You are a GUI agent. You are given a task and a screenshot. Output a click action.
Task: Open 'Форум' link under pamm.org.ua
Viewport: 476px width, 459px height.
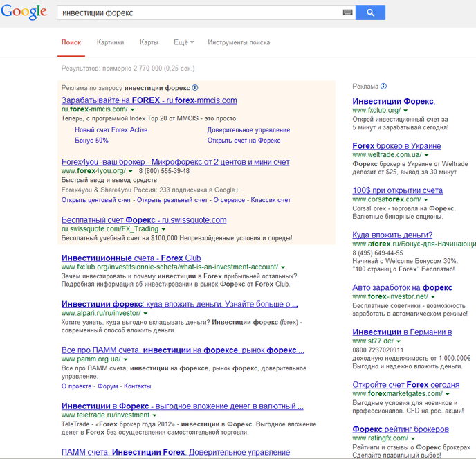point(107,386)
